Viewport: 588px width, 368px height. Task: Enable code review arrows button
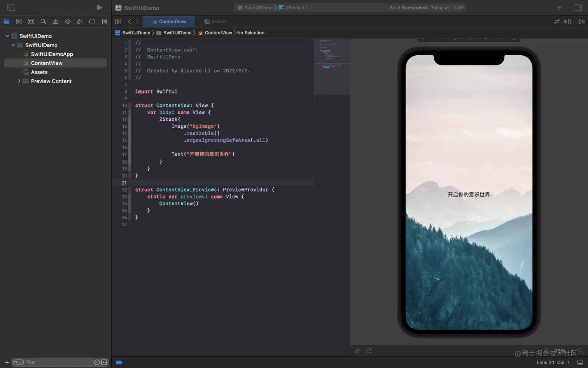(557, 21)
